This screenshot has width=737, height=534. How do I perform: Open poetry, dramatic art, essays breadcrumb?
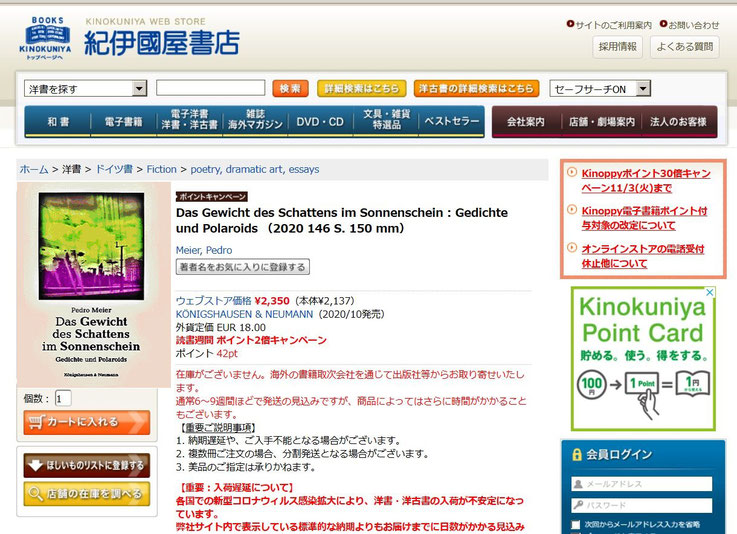pos(255,169)
